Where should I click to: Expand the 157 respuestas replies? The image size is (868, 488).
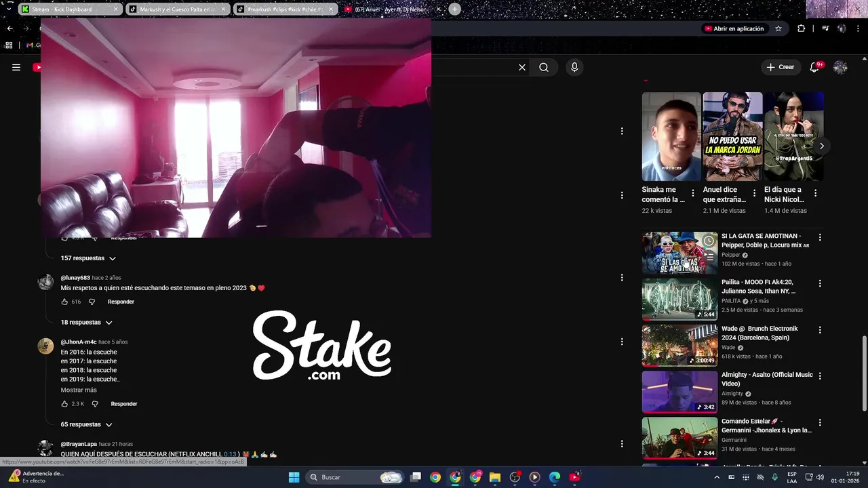[88, 258]
